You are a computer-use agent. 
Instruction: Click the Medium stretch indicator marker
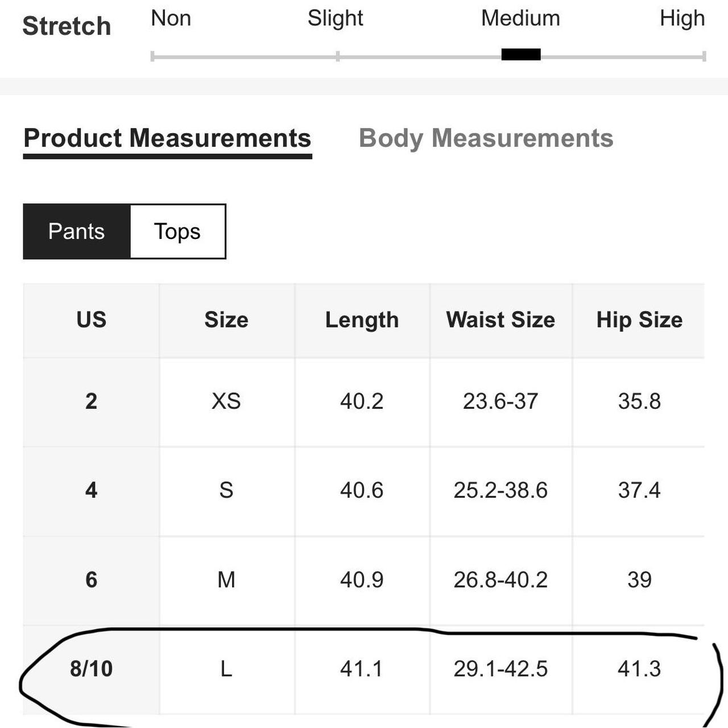(x=521, y=55)
